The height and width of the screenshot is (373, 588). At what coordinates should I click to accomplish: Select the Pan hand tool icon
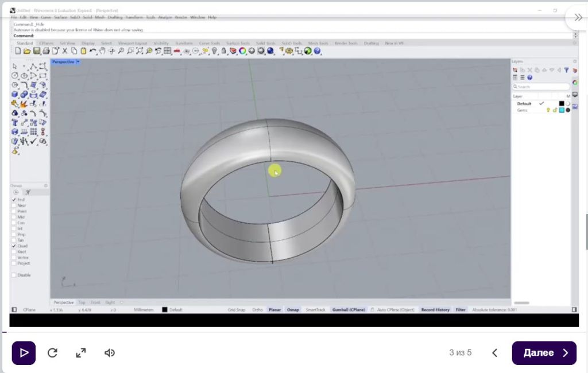[102, 51]
